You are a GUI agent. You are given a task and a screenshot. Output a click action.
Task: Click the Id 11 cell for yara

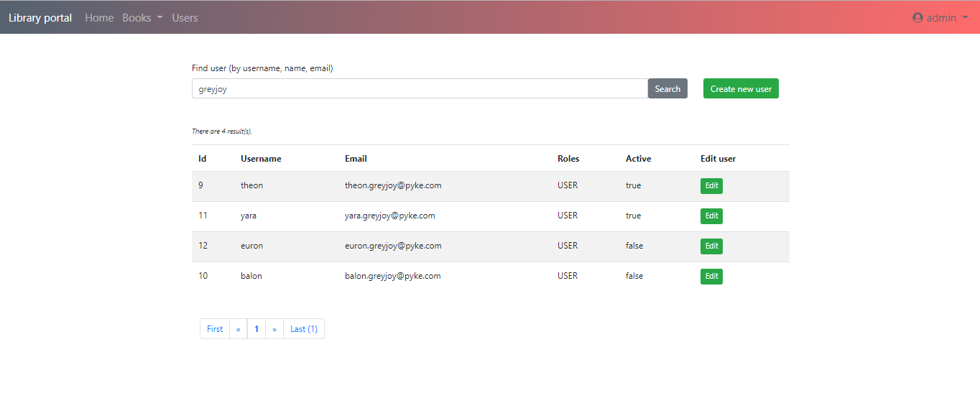coord(203,216)
